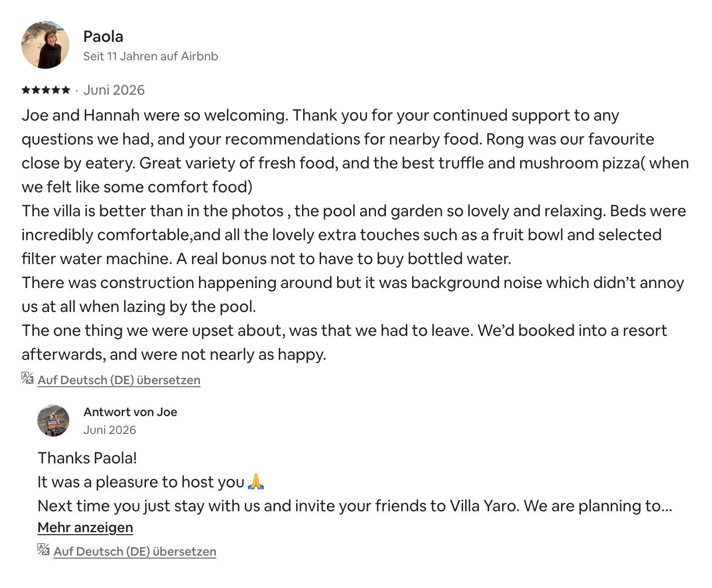Click the review date beside the stars
The height and width of the screenshot is (588, 712).
pyautogui.click(x=114, y=90)
